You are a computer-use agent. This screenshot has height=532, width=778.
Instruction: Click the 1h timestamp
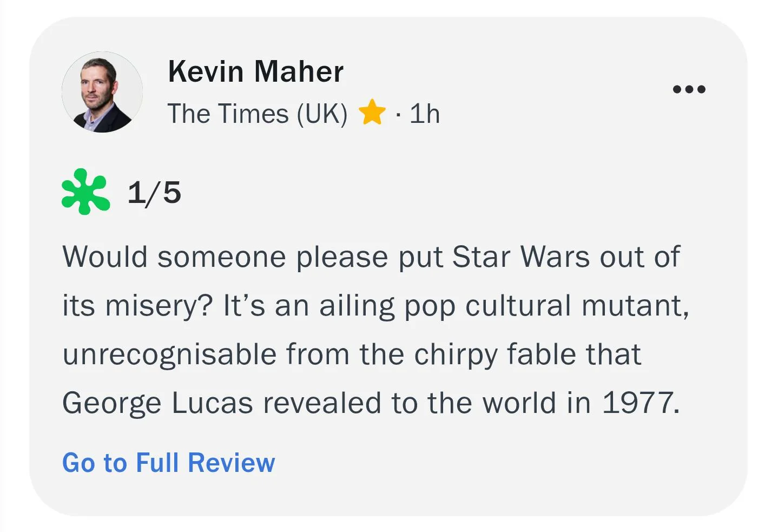(425, 114)
